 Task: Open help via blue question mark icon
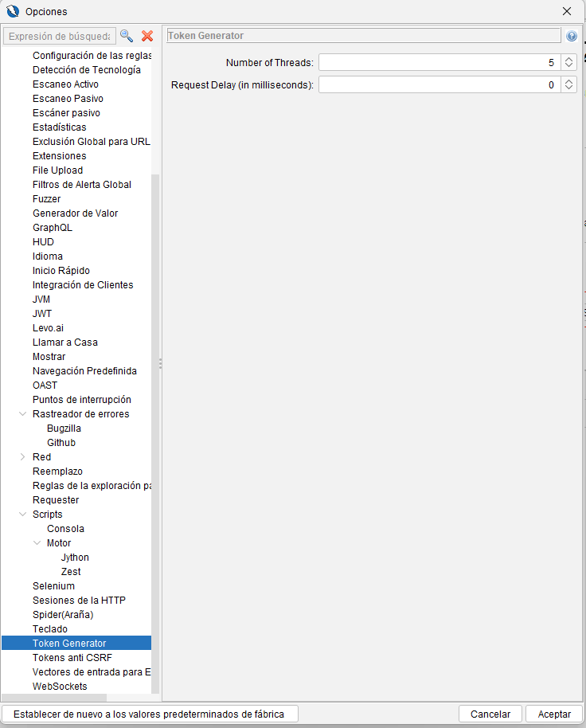[x=571, y=36]
